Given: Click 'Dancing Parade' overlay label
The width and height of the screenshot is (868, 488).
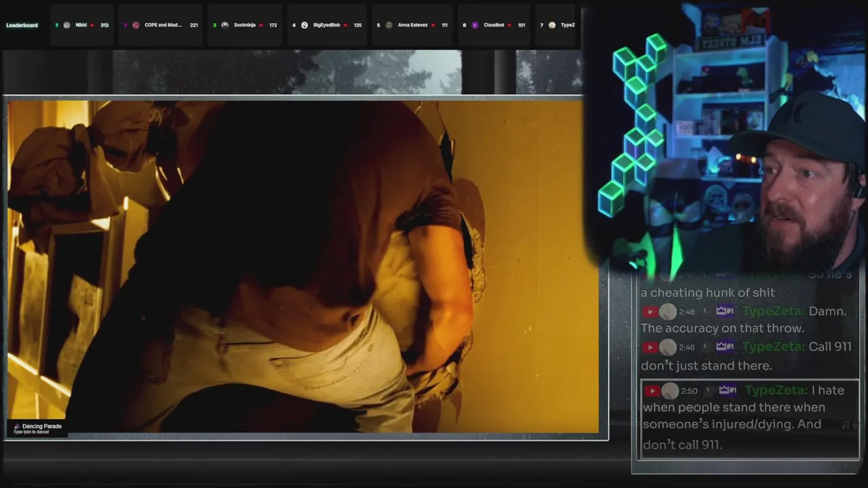Looking at the screenshot, I should [x=42, y=426].
